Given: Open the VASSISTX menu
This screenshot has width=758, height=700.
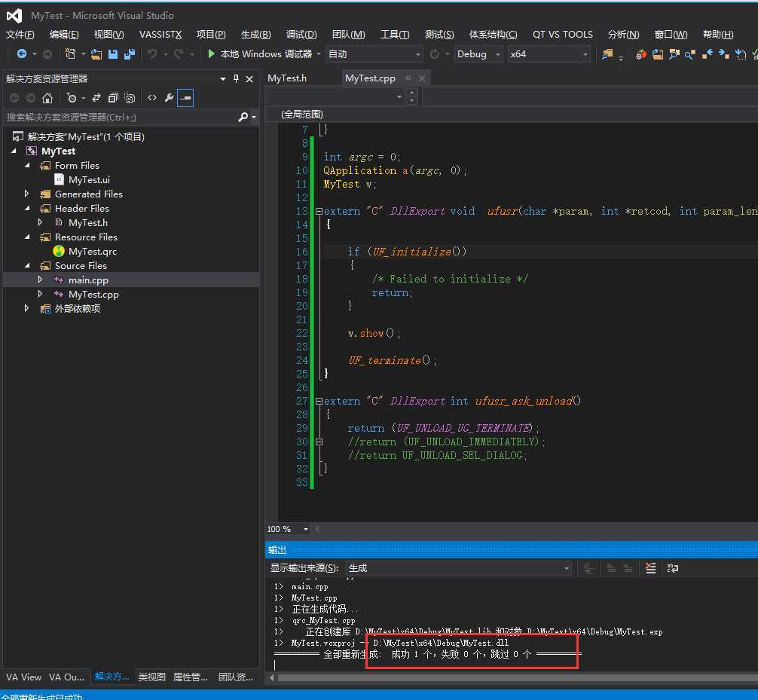Looking at the screenshot, I should point(160,35).
